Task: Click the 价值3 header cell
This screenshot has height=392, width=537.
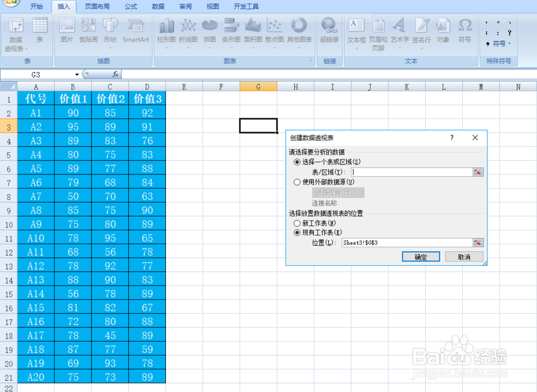Action: 147,99
